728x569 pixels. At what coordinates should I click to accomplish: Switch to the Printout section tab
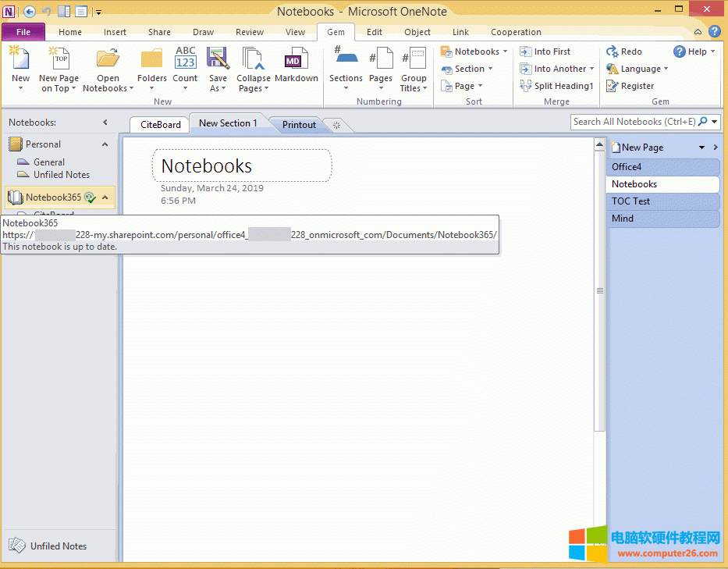(297, 124)
